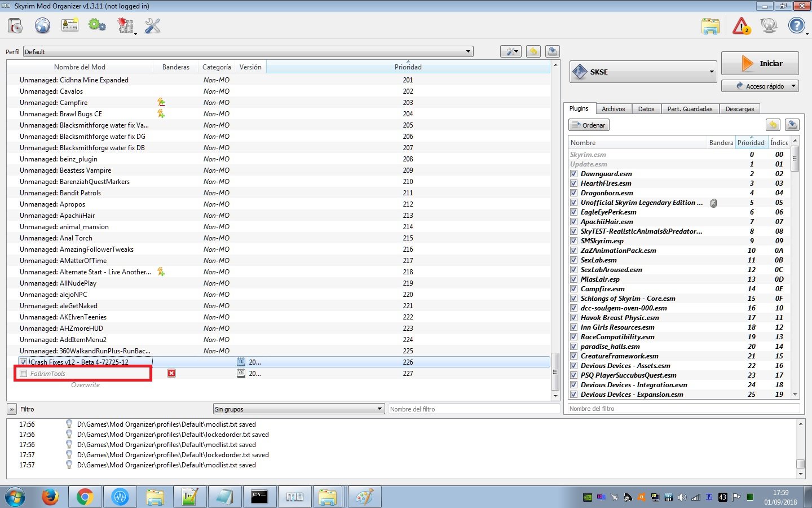Screen dimensions: 812x508
Task: Click the volume speaker icon in the system tray
Action: tap(682, 497)
